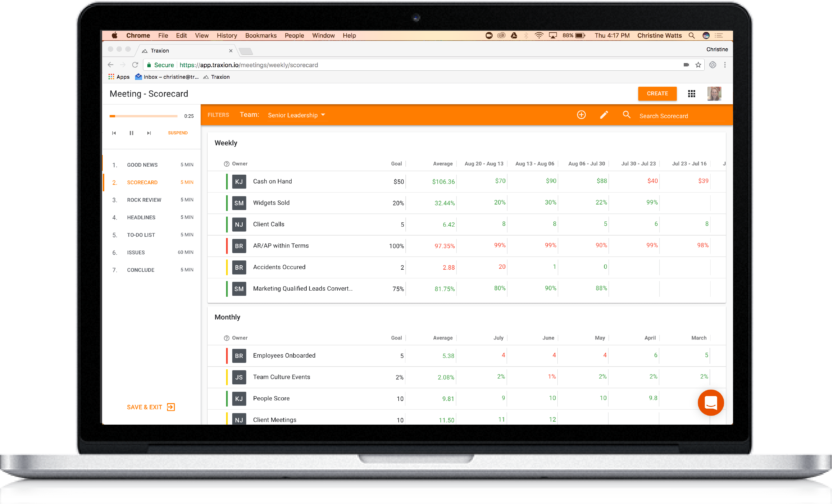Image resolution: width=832 pixels, height=504 pixels.
Task: Click Accidents Occured value 20
Action: pos(502,267)
